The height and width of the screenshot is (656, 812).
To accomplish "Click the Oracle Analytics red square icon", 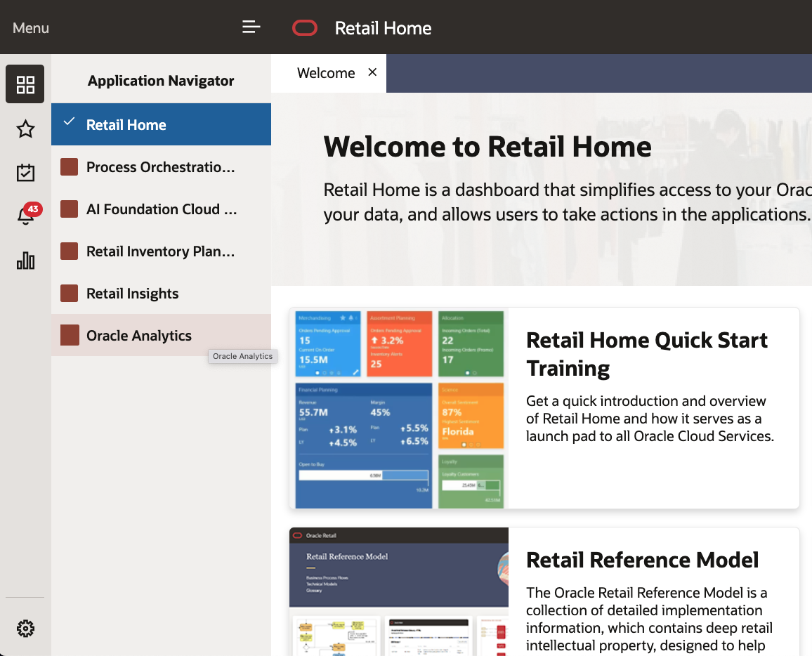I will coord(70,335).
